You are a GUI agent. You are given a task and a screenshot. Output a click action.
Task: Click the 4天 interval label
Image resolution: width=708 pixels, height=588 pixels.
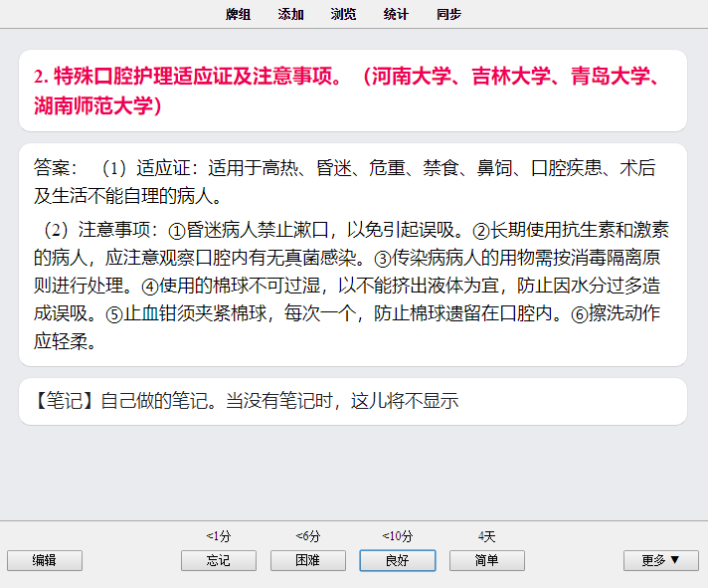click(x=487, y=536)
